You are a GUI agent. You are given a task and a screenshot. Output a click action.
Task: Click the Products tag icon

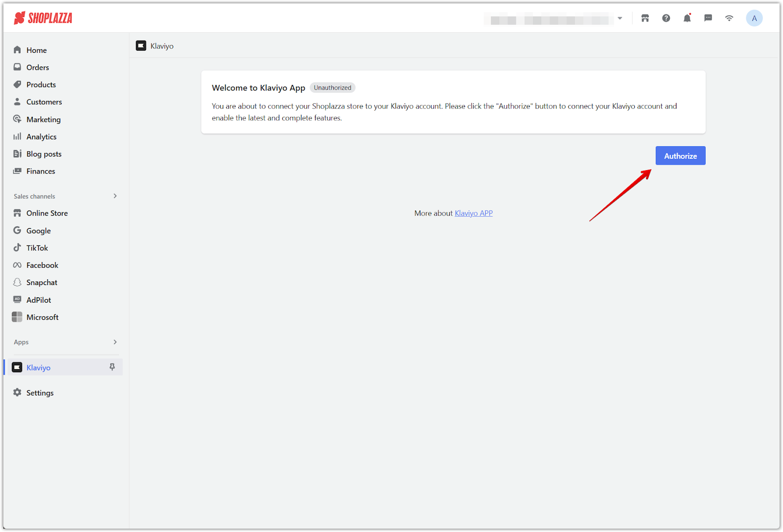pos(17,85)
